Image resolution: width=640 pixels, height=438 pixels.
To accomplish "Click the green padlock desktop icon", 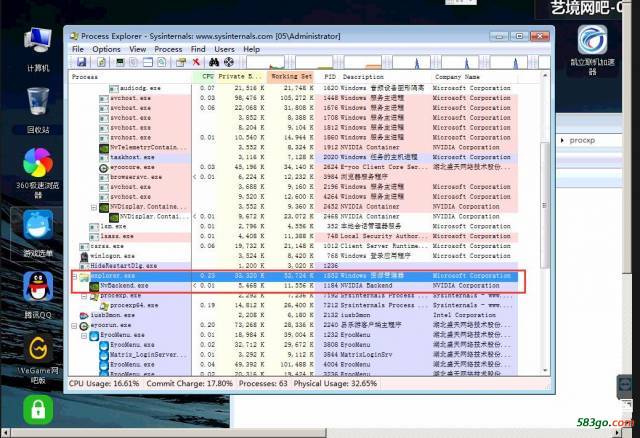I will (38, 410).
